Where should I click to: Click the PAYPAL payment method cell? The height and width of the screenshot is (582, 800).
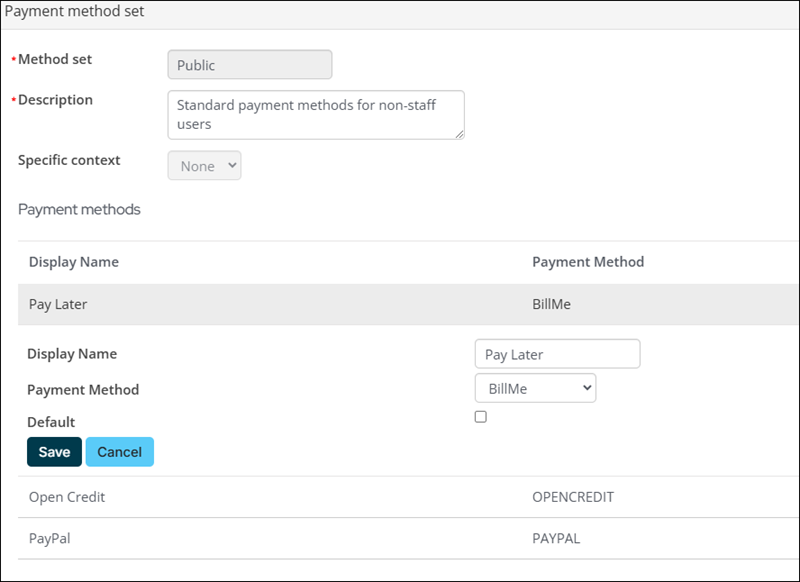[556, 538]
